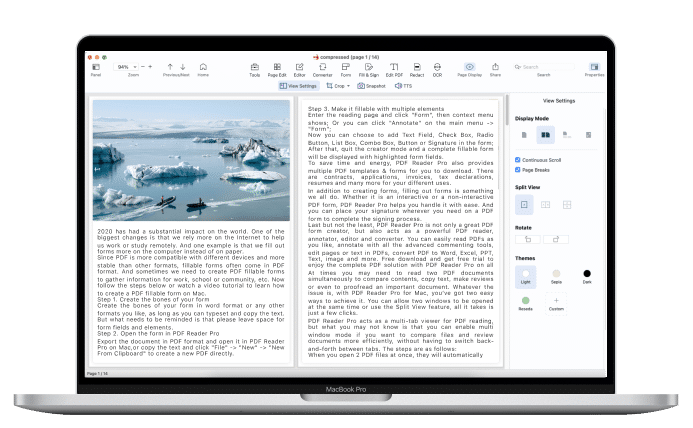Open the Fill & Sign tool
The image size is (693, 428).
368,68
